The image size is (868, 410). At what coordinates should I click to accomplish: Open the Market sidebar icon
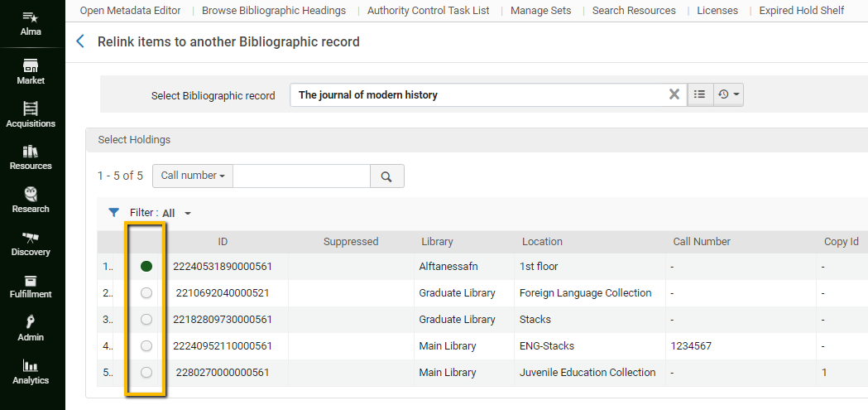(31, 66)
